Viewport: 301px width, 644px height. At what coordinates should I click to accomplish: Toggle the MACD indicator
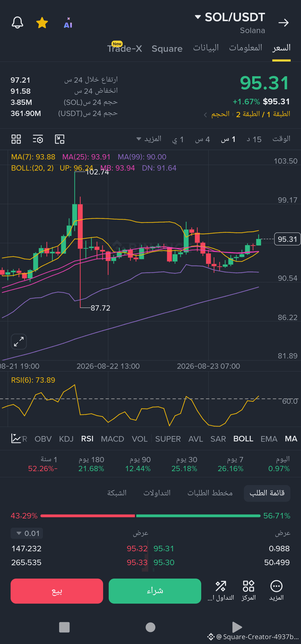pyautogui.click(x=112, y=439)
